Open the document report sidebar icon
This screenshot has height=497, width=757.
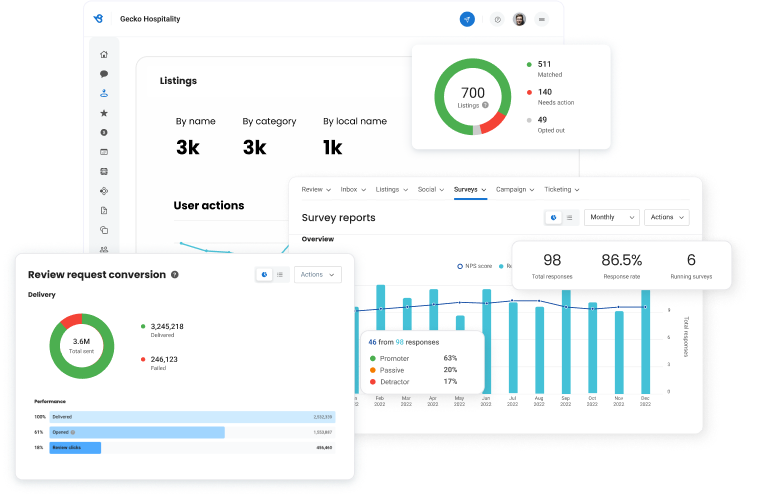(104, 211)
